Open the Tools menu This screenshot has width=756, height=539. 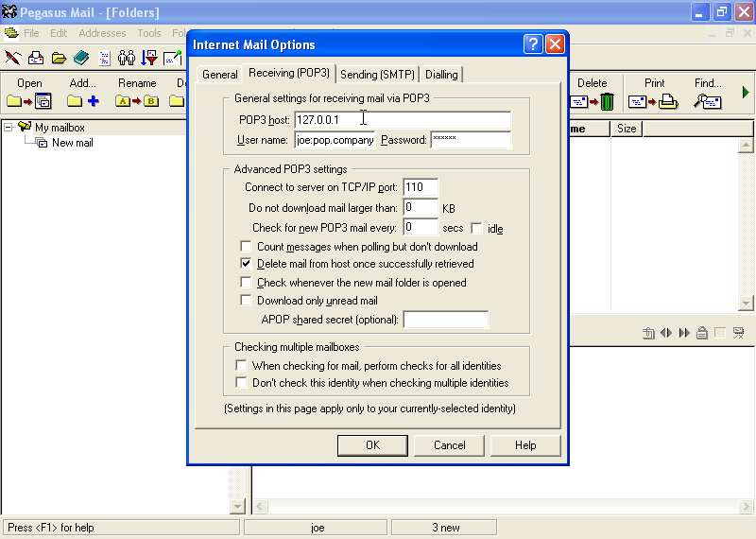point(149,33)
